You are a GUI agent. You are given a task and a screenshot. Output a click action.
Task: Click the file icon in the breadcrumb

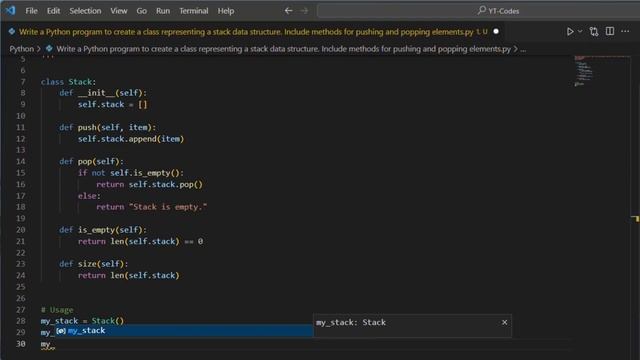49,49
